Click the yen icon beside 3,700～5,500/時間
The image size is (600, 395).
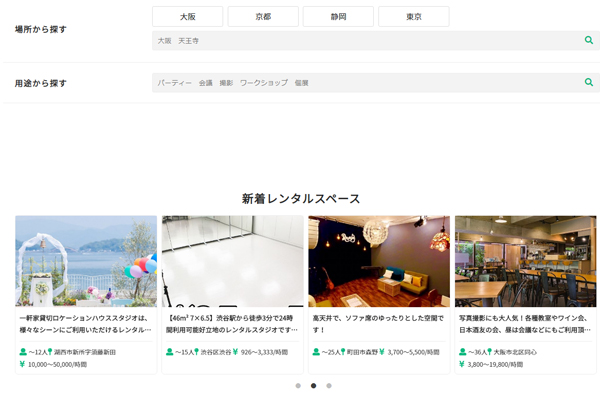point(382,352)
